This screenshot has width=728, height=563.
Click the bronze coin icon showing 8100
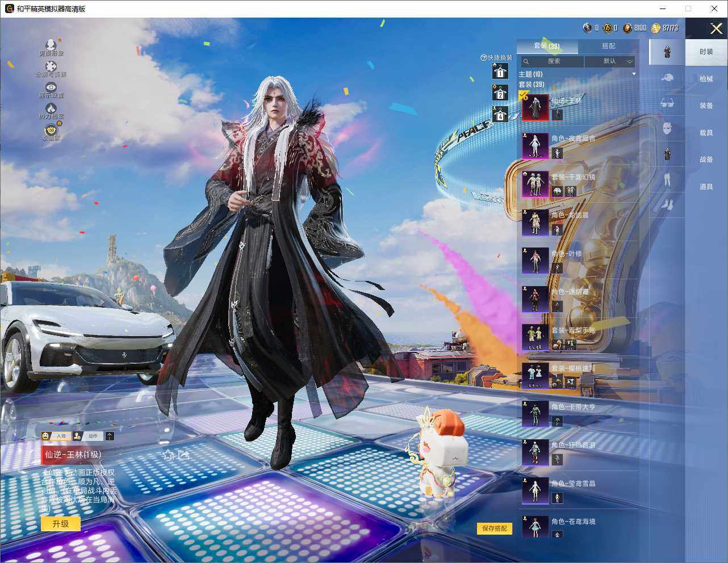(x=627, y=28)
